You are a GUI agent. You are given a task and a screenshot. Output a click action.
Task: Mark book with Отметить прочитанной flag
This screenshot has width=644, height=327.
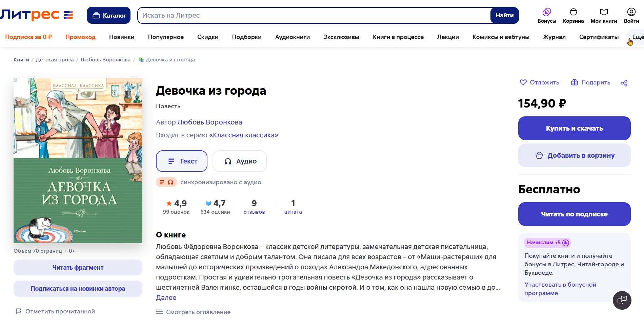55,311
